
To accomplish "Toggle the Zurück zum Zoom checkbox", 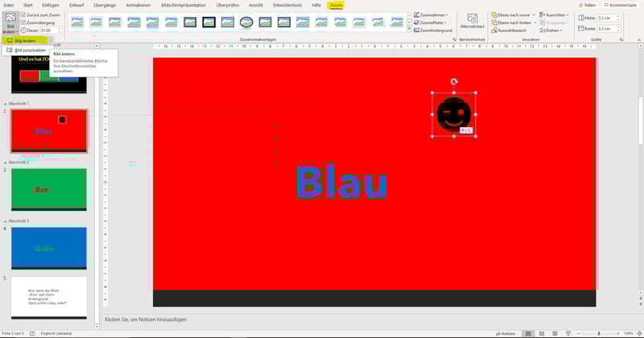I will tap(23, 14).
